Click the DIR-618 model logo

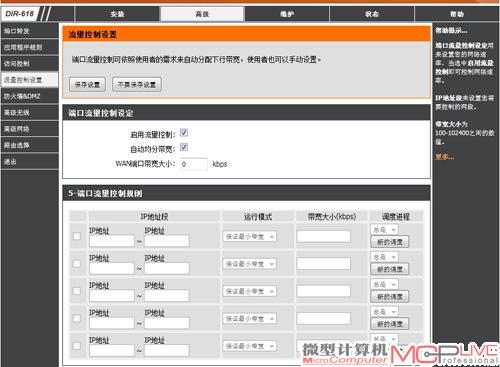pos(20,14)
